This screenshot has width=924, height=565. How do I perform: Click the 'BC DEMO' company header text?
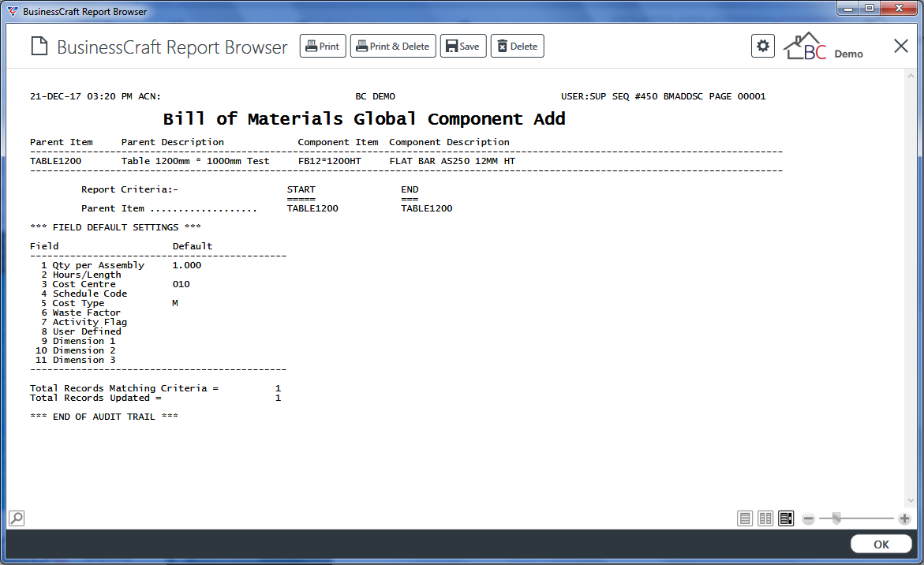pos(376,96)
